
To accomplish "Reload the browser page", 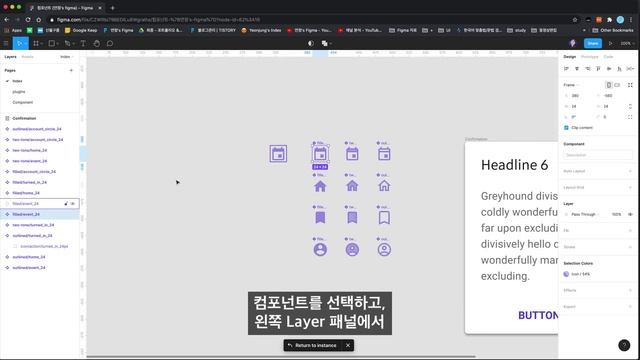I will [x=28, y=20].
